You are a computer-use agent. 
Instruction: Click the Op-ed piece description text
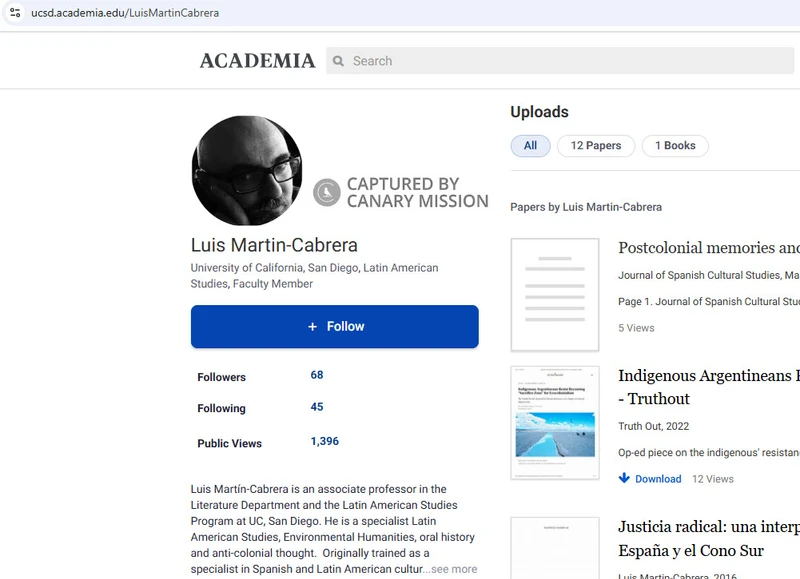click(709, 452)
